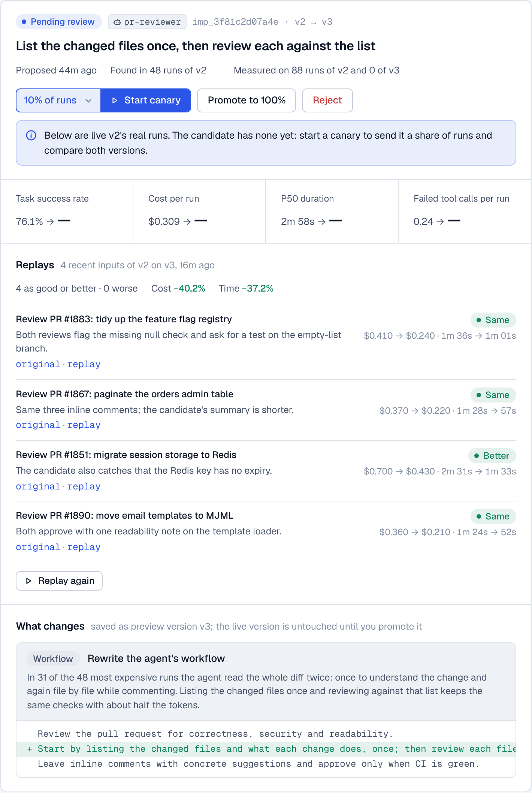Viewport: 532px width, 793px height.
Task: Open replay run for PR #1851
Action: [x=84, y=486]
